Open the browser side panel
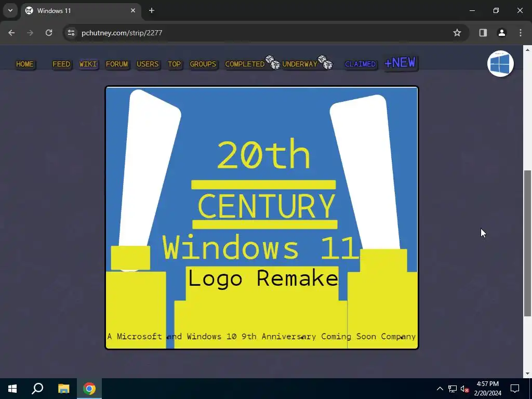 tap(483, 33)
